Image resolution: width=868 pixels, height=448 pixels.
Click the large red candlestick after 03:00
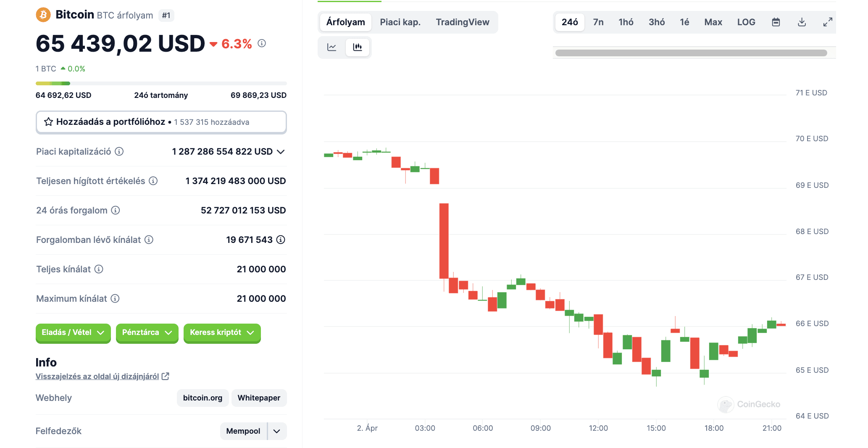444,241
